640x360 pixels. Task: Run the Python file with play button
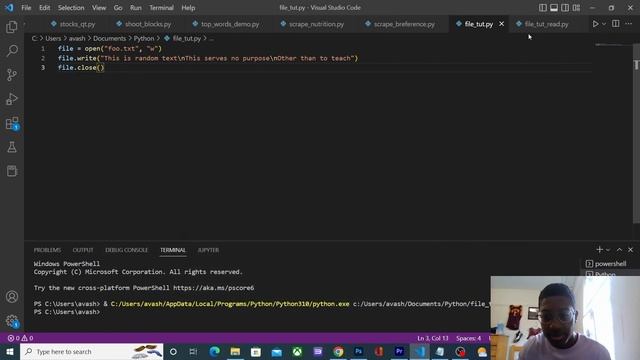point(595,24)
